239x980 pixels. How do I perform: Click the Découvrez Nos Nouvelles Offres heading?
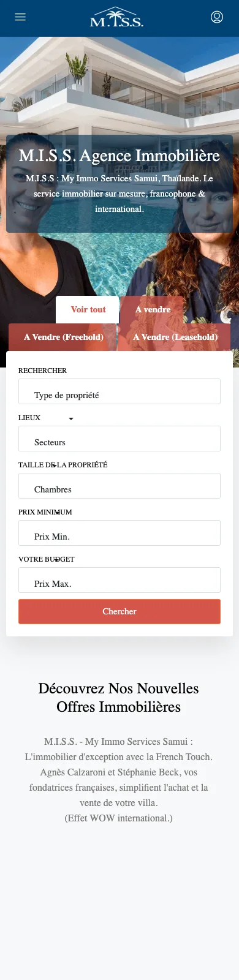tap(119, 697)
